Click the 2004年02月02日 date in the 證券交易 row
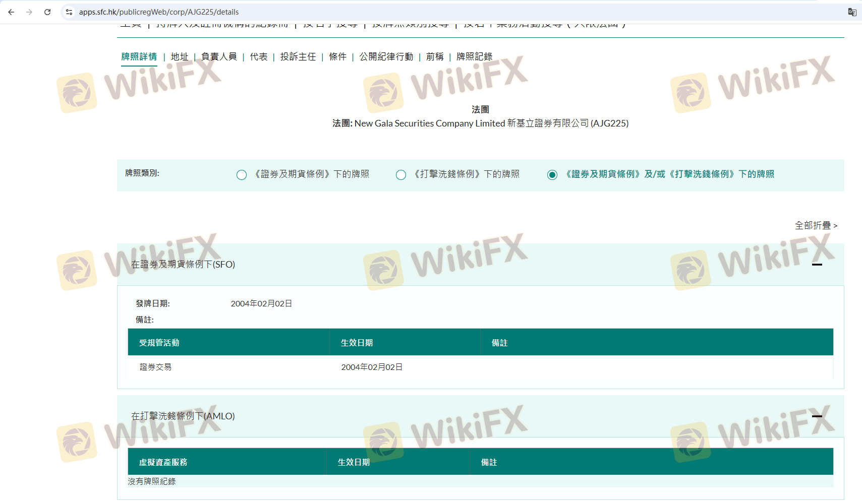The image size is (862, 504). pos(372,367)
